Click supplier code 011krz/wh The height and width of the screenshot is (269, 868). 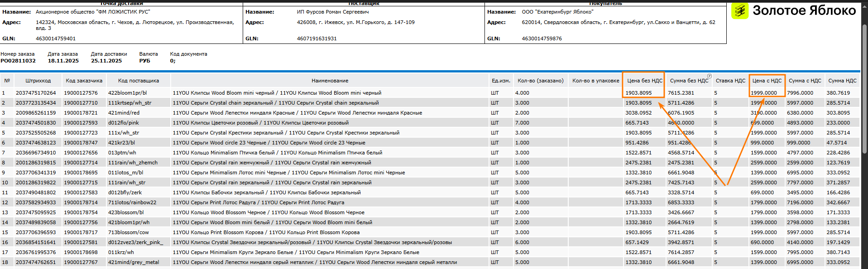coord(121,252)
